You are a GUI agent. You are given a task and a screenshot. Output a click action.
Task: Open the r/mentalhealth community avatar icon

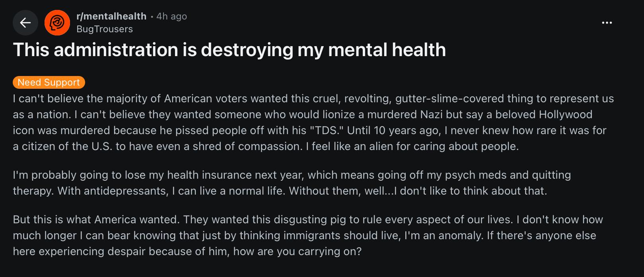click(x=57, y=23)
